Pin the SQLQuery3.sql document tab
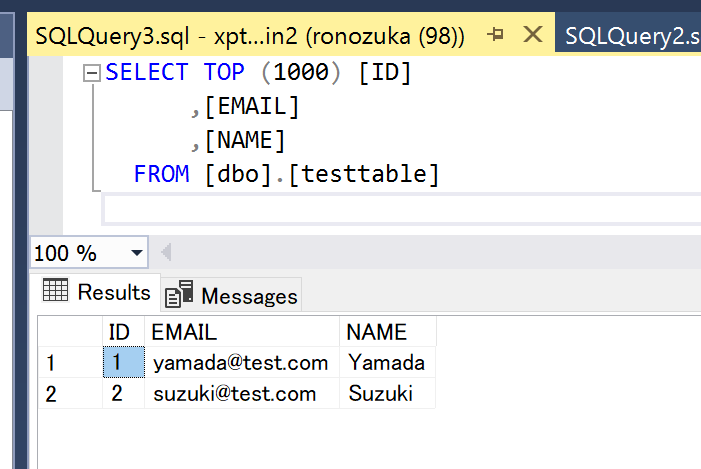 pyautogui.click(x=496, y=36)
